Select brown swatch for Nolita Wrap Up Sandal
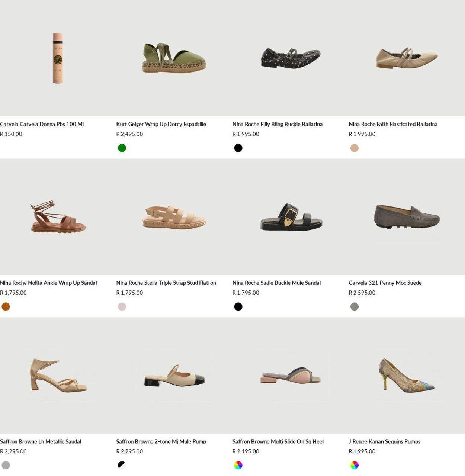Image resolution: width=465 pixels, height=476 pixels. pos(6,307)
